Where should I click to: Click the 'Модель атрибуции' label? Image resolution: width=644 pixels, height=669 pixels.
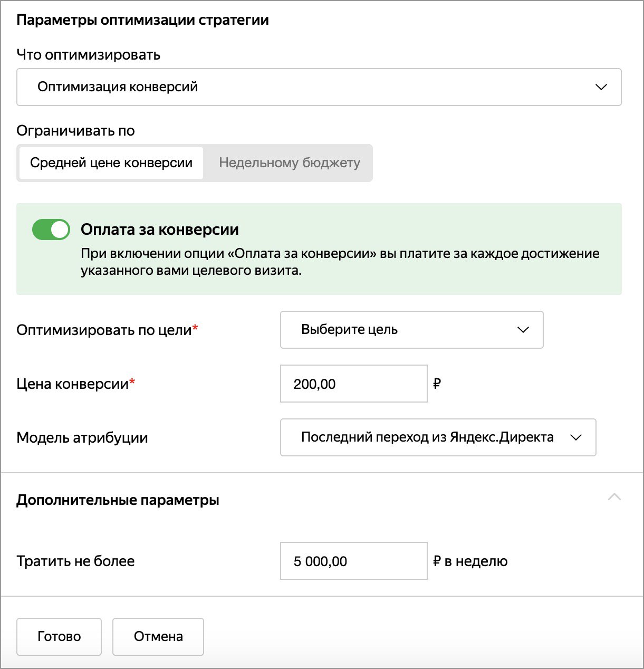pyautogui.click(x=82, y=438)
